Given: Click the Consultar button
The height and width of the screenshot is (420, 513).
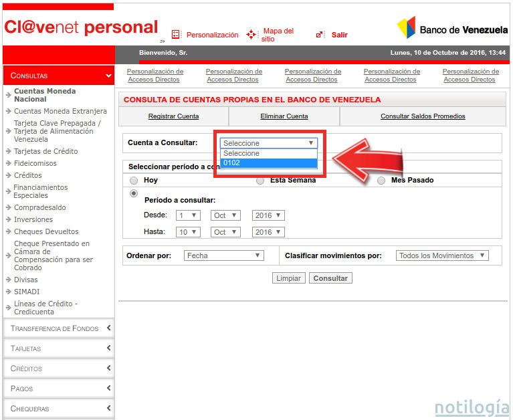Looking at the screenshot, I should (x=330, y=278).
